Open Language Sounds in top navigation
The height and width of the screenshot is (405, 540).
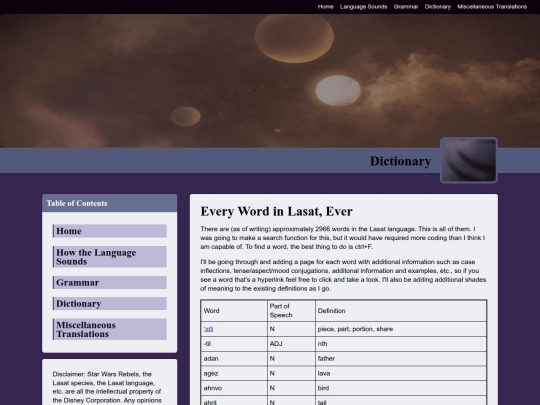pos(363,7)
